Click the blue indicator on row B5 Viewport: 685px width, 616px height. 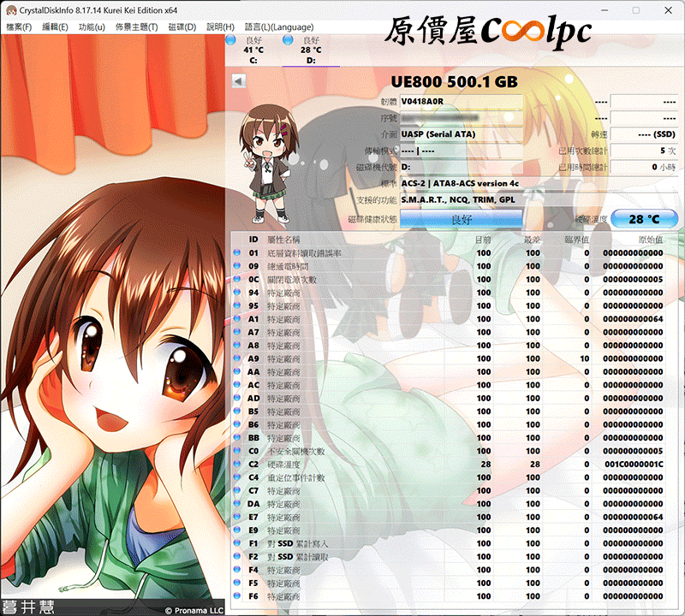tap(237, 411)
